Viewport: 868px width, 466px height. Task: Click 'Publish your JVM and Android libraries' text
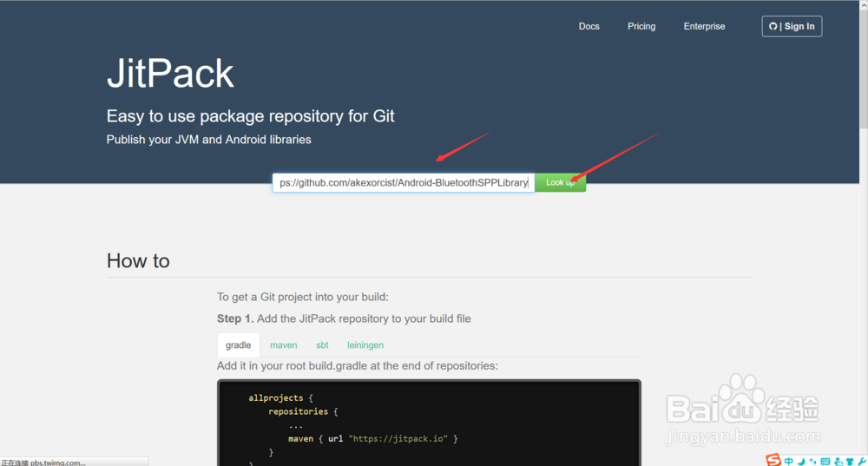208,140
